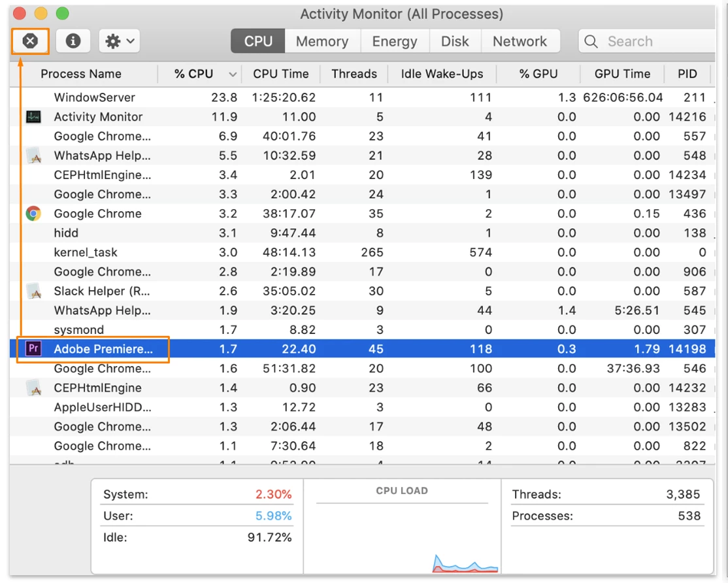This screenshot has width=728, height=583.
Task: Open the process info inspector button
Action: 73,41
